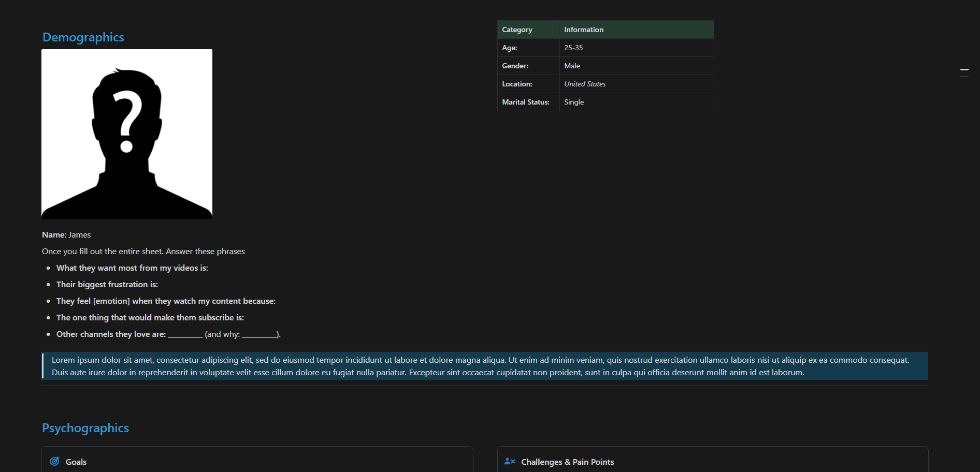Screen dimensions: 980x472
Task: Click the 'Their biggest frustration is' bullet
Action: (x=107, y=284)
